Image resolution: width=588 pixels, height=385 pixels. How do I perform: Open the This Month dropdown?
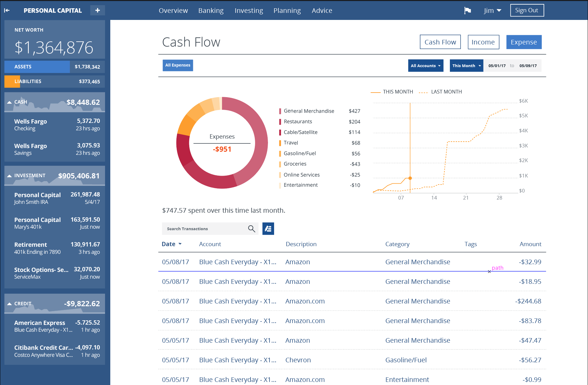pos(466,66)
